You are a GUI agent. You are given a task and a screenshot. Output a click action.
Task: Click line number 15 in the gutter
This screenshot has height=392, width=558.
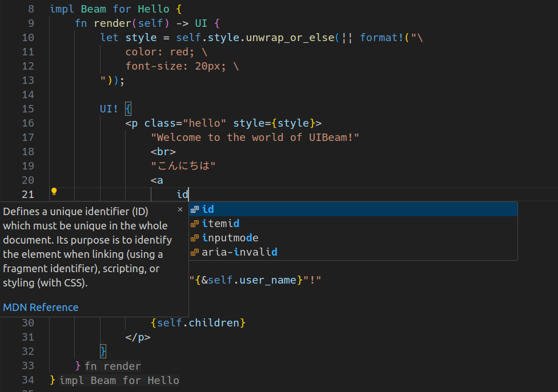28,109
